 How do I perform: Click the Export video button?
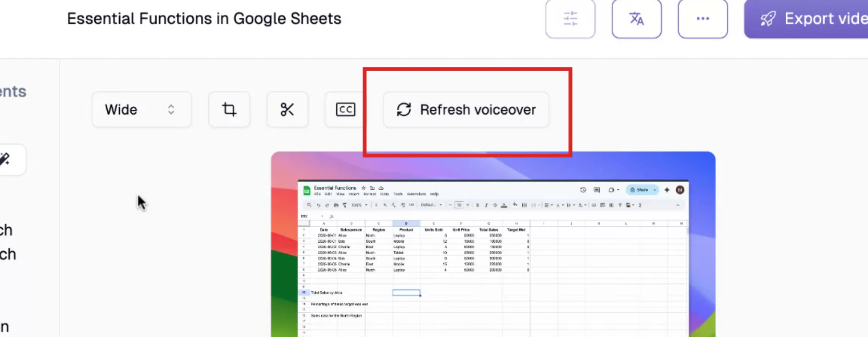806,19
